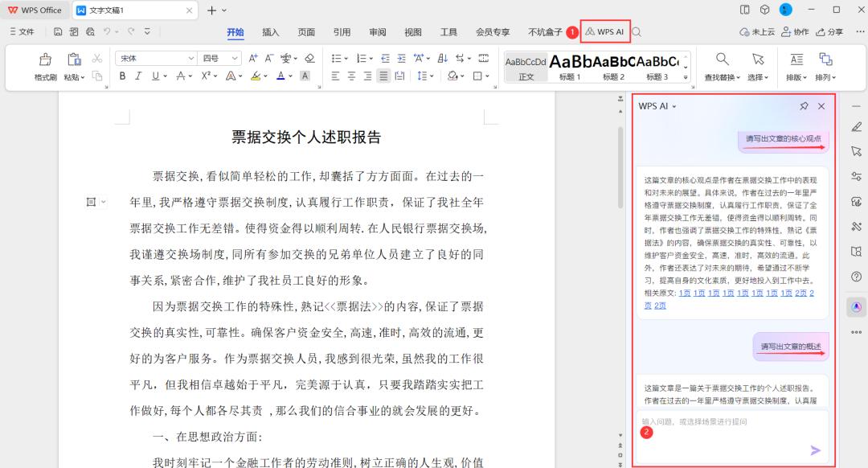Click the clear formatting eraser icon
The height and width of the screenshot is (468, 868).
click(309, 59)
